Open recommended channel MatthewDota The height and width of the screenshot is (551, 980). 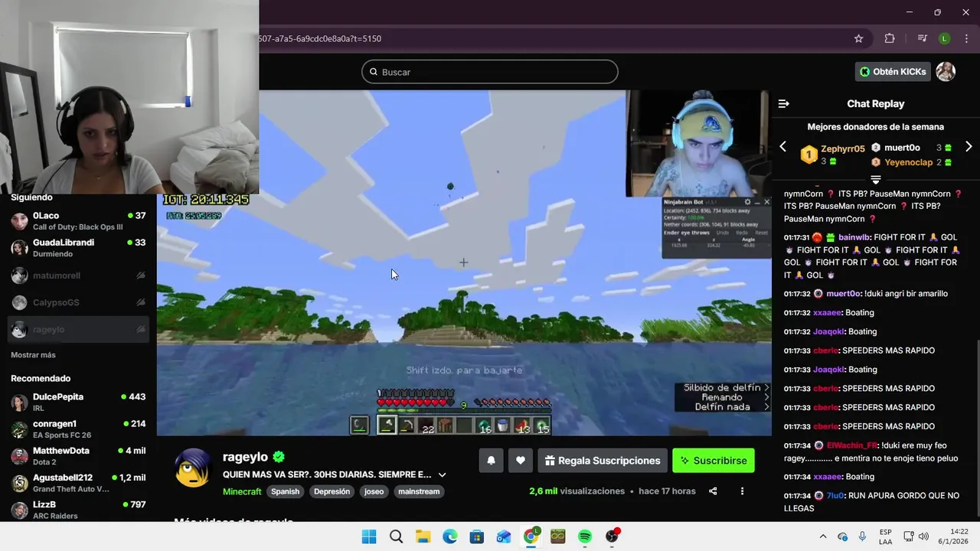78,456
